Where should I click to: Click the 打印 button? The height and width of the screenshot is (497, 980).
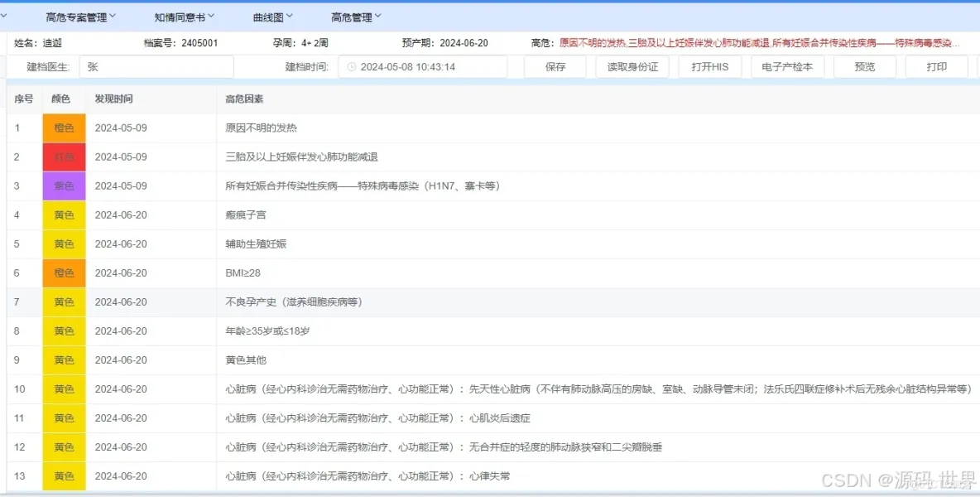[936, 67]
